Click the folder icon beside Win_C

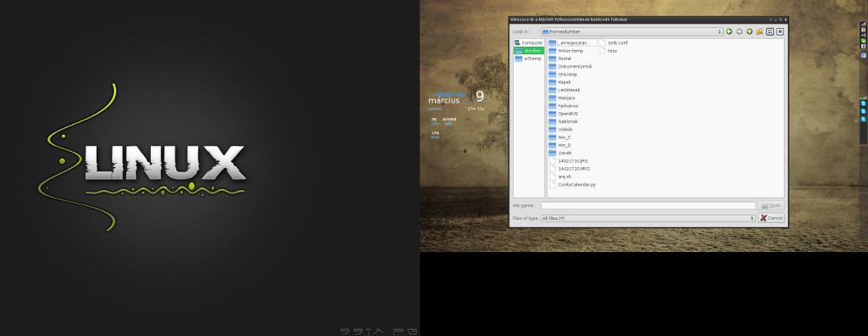click(x=552, y=137)
